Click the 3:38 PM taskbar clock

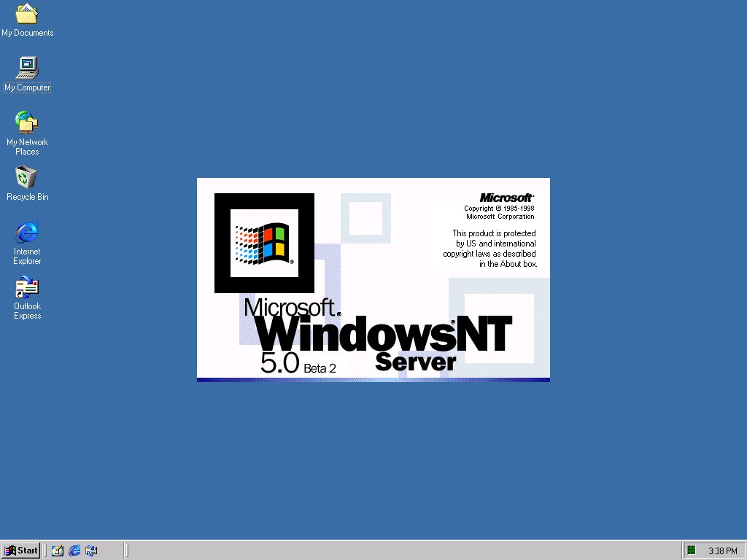[723, 551]
